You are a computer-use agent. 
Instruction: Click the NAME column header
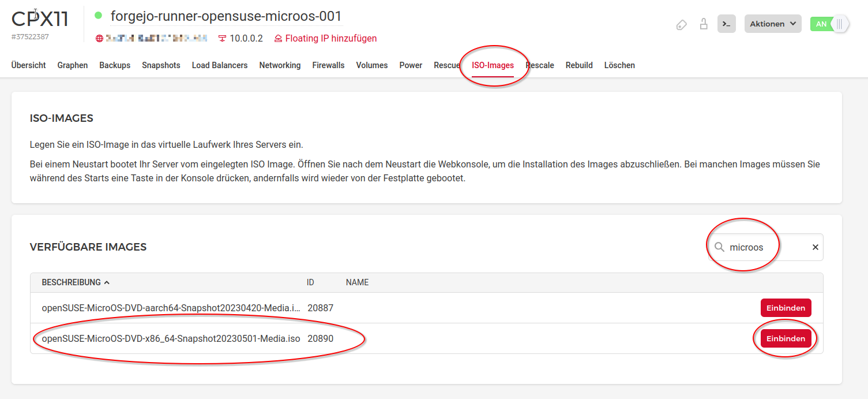click(x=357, y=282)
